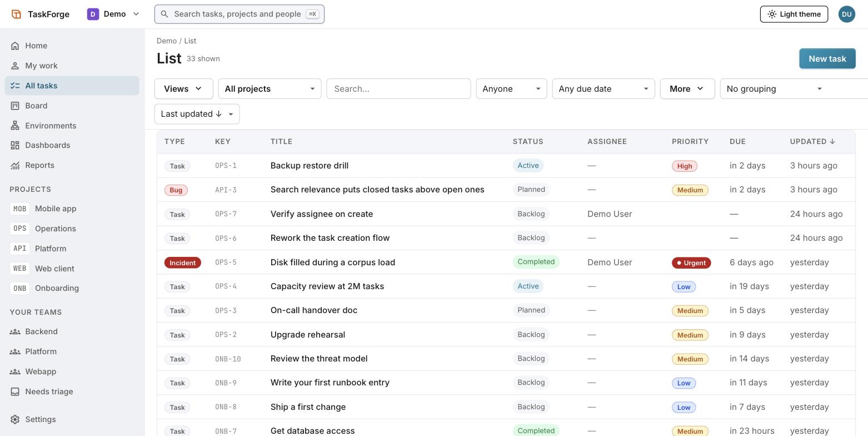Open the Last updated sort dropdown
This screenshot has width=868, height=436.
(197, 114)
